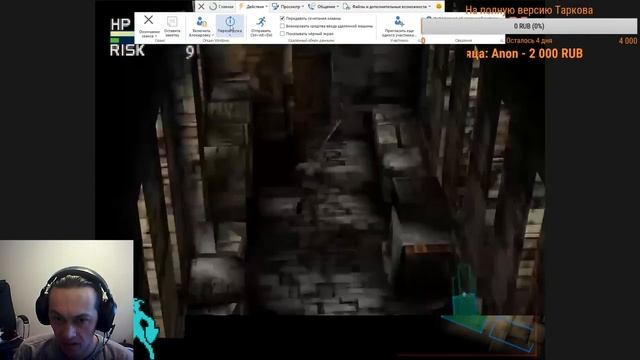Open the Просмотр tab

(288, 7)
